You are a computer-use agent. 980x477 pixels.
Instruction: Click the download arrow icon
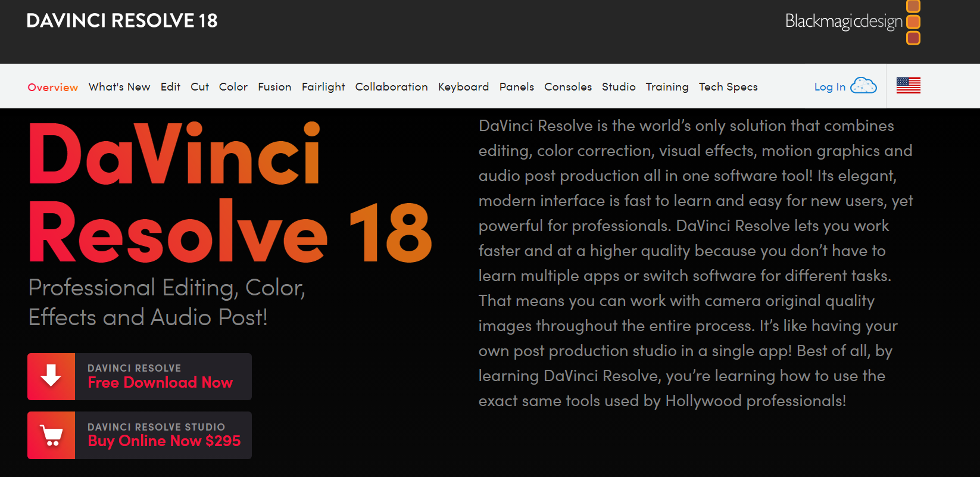[x=51, y=376]
